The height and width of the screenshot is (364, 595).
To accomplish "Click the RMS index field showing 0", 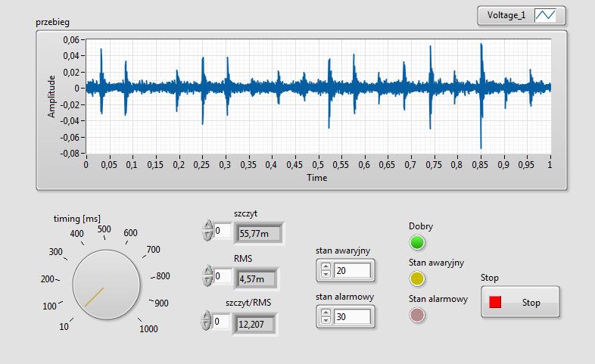I will coord(222,275).
